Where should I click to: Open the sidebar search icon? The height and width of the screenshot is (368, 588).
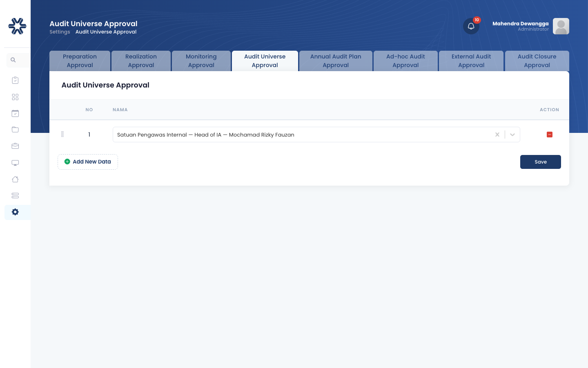click(x=13, y=60)
